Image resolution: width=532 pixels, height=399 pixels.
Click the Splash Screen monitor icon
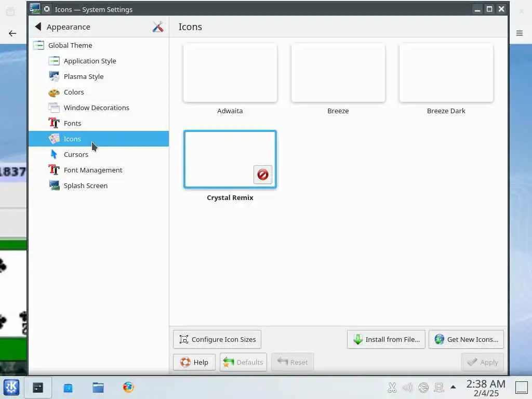54,185
